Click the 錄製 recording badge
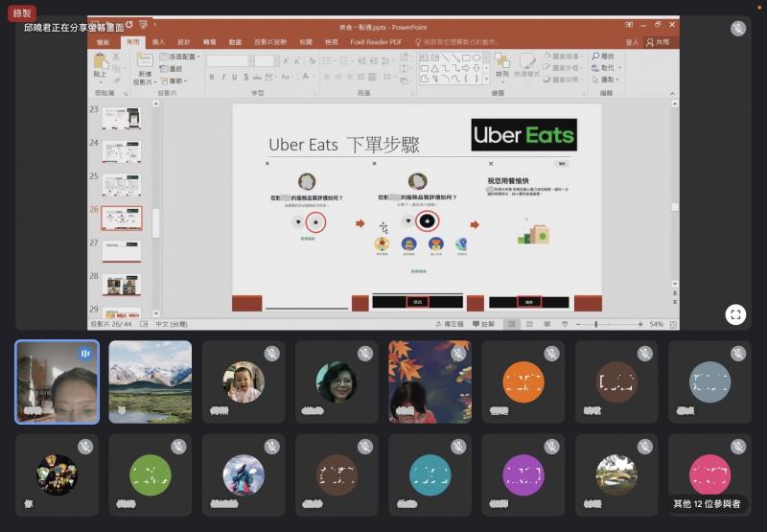The width and height of the screenshot is (767, 532). click(22, 13)
